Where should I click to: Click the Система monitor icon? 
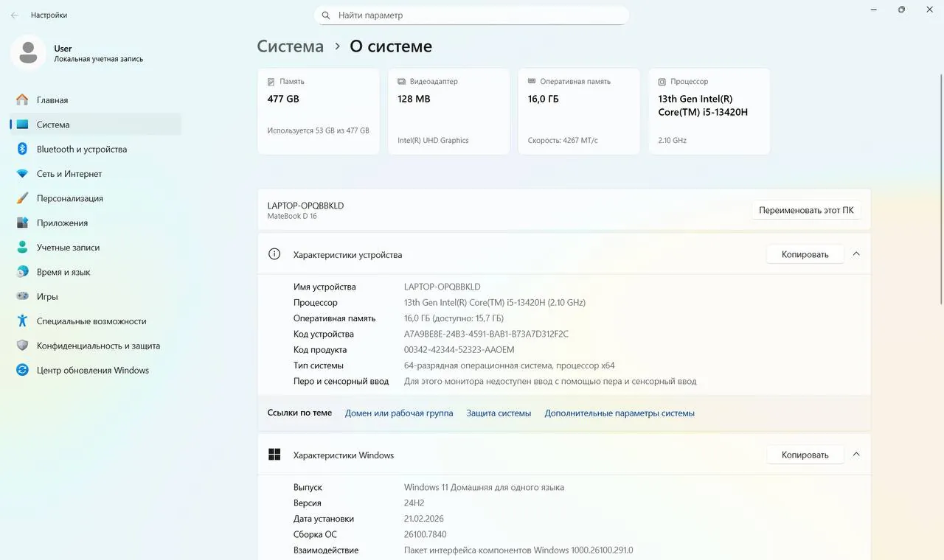tap(22, 125)
